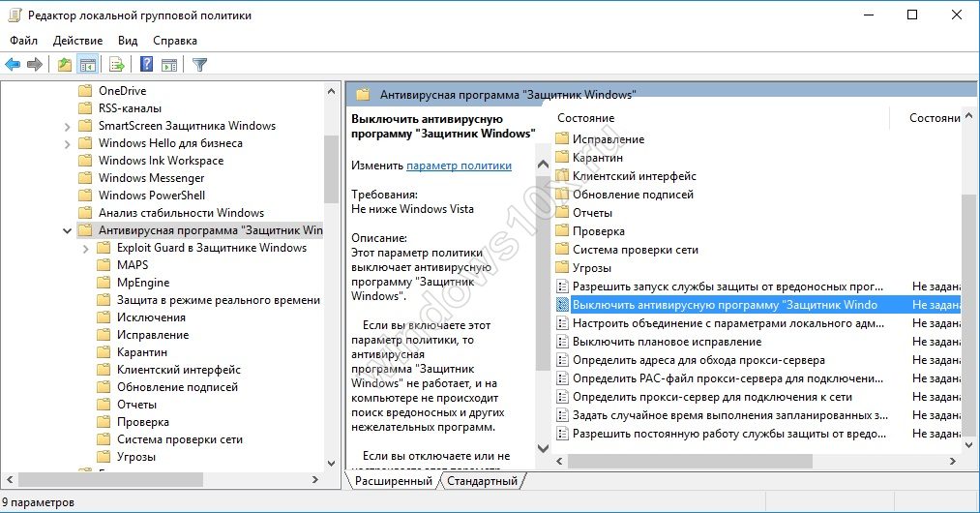
Task: Open the Действие menu
Action: (x=77, y=41)
